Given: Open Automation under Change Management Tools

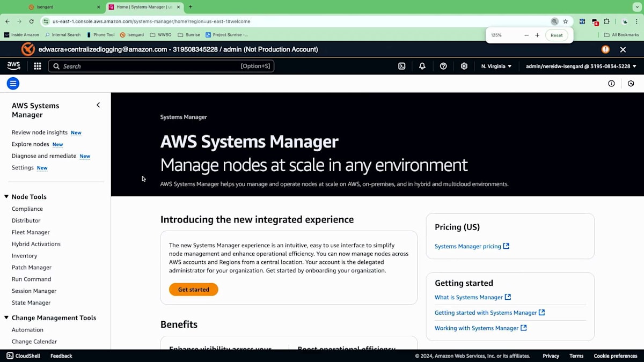Looking at the screenshot, I should [x=27, y=330].
